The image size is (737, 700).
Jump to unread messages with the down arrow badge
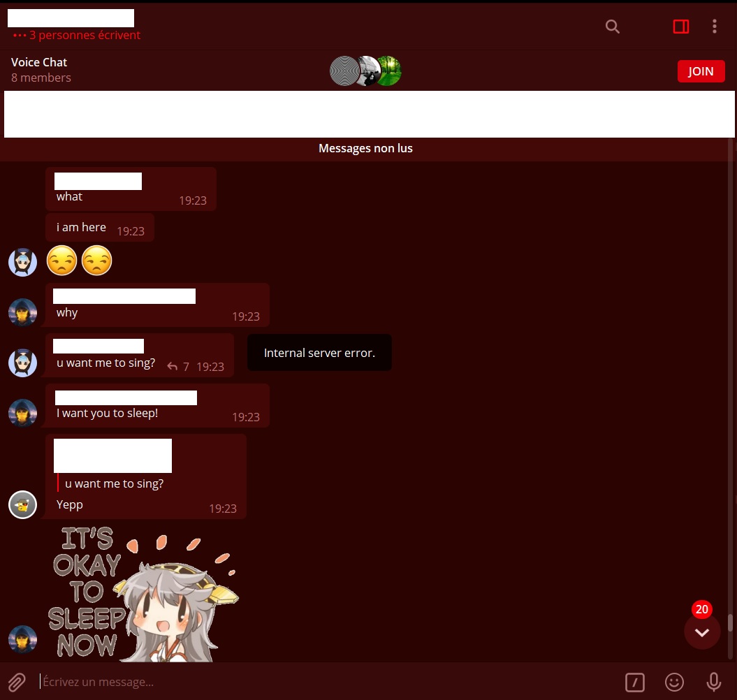click(702, 631)
